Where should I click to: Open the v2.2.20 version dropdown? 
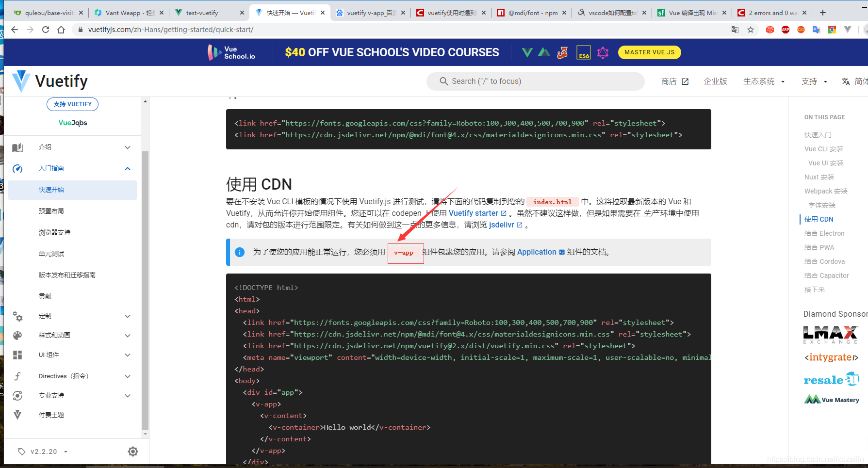point(49,452)
